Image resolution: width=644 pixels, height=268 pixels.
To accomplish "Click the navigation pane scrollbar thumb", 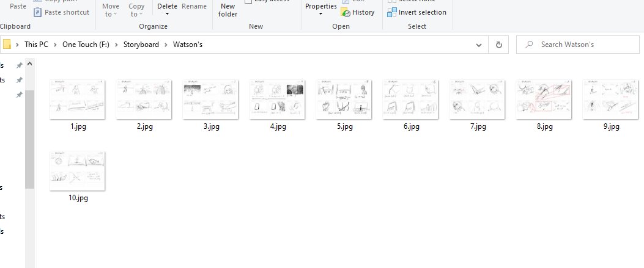I will (x=29, y=139).
